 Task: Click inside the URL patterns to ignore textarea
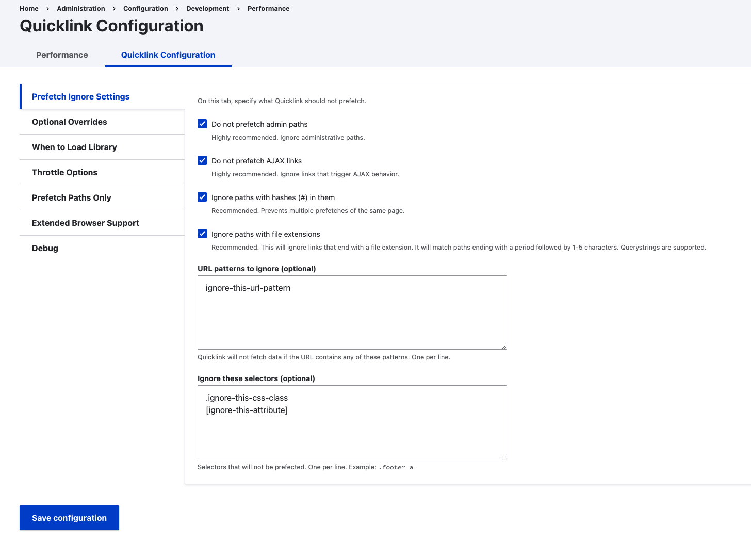coord(352,312)
